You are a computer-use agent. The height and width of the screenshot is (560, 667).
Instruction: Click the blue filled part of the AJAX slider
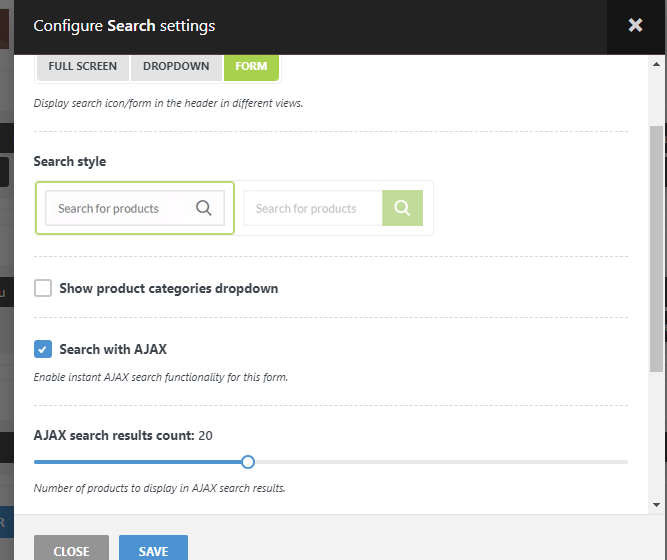pos(140,462)
